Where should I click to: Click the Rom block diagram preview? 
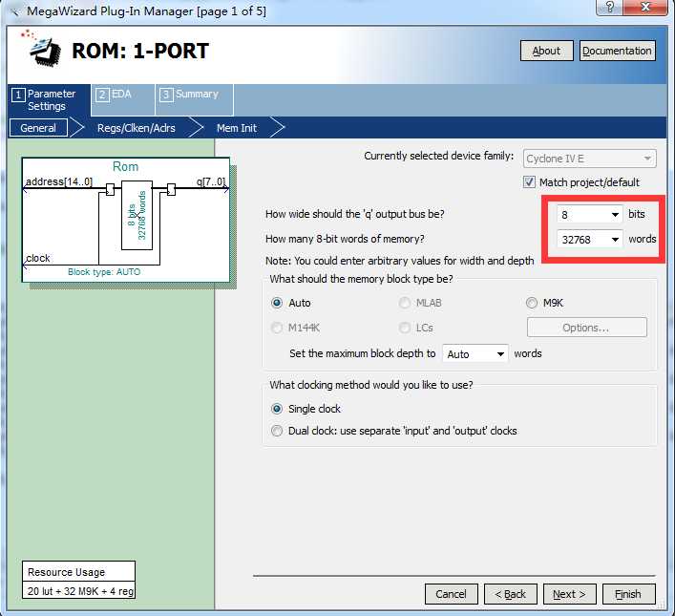[x=126, y=220]
